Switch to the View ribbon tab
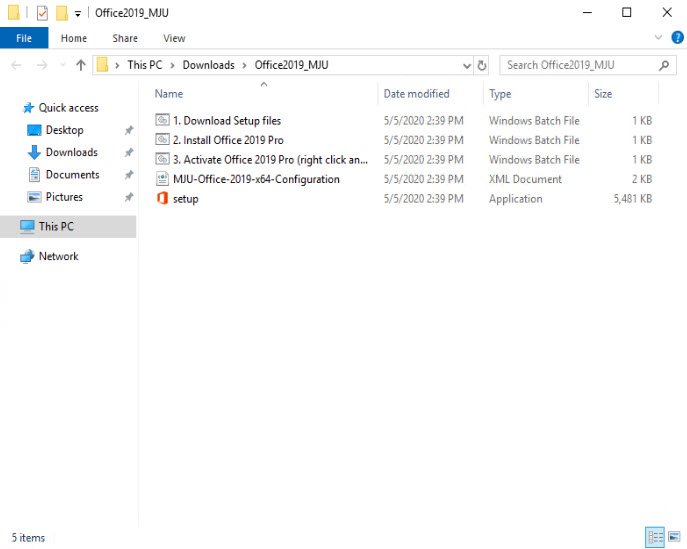The width and height of the screenshot is (687, 549). pos(174,38)
